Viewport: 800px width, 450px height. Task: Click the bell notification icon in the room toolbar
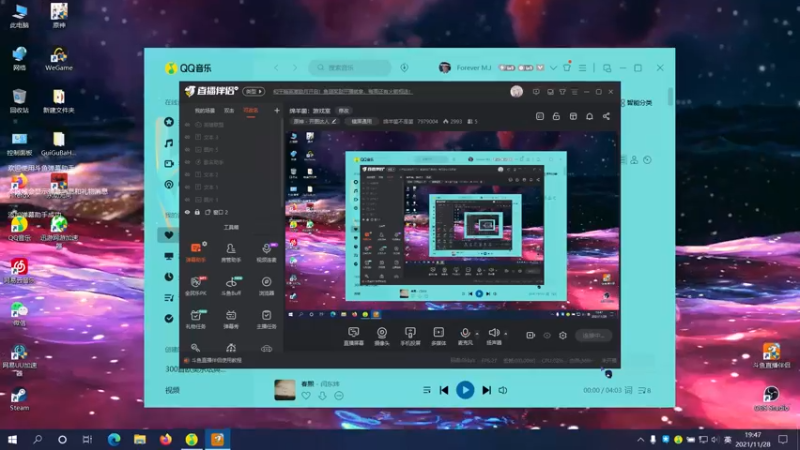pyautogui.click(x=589, y=116)
